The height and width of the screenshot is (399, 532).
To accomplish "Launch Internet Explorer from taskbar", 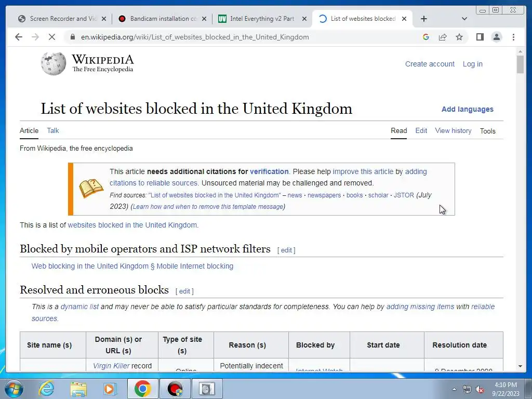I will [x=46, y=389].
